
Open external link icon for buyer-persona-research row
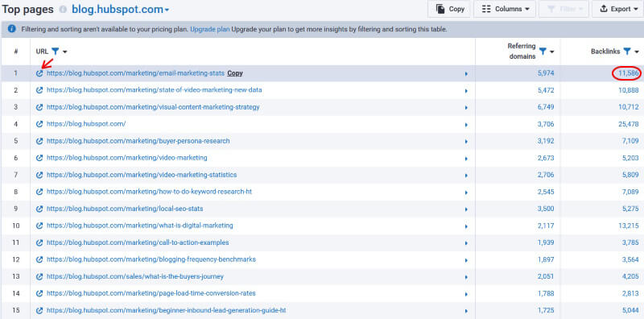click(39, 141)
